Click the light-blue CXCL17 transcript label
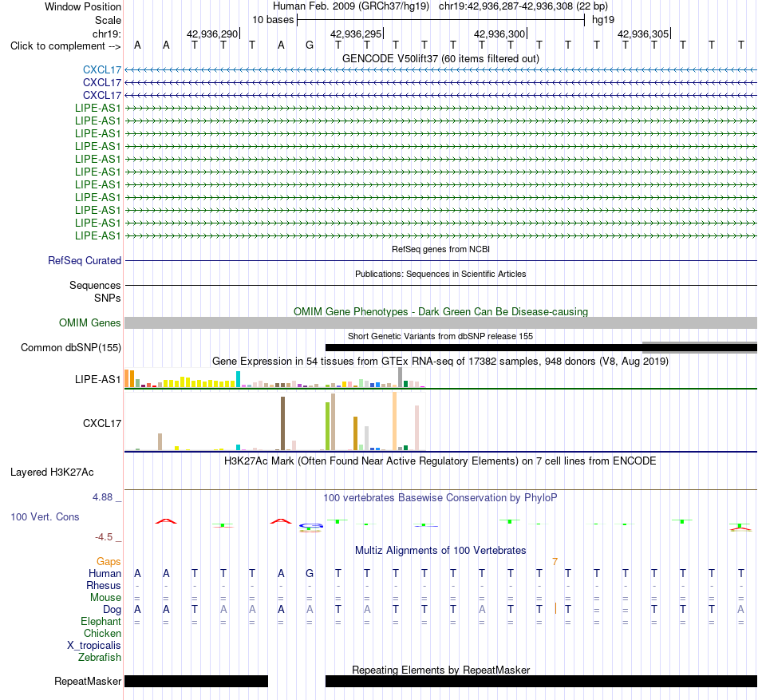758x700 pixels. [101, 70]
